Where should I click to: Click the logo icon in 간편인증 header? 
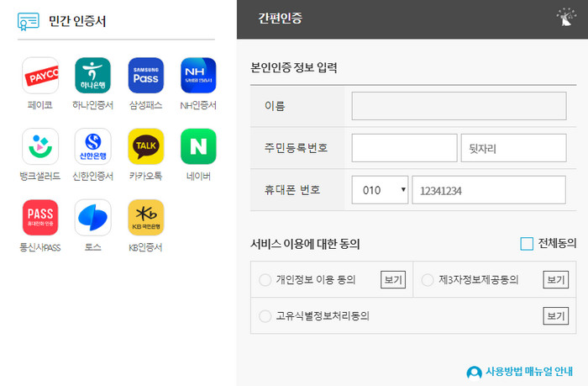566,18
